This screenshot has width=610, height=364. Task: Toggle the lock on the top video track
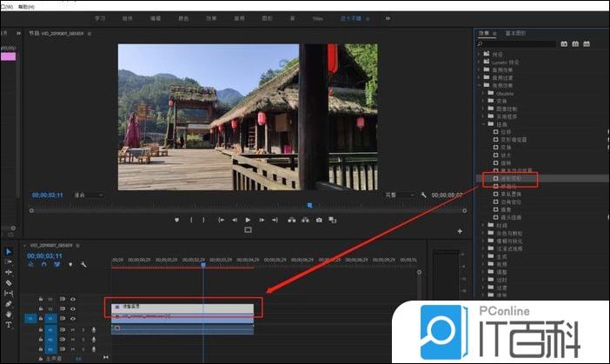41,300
